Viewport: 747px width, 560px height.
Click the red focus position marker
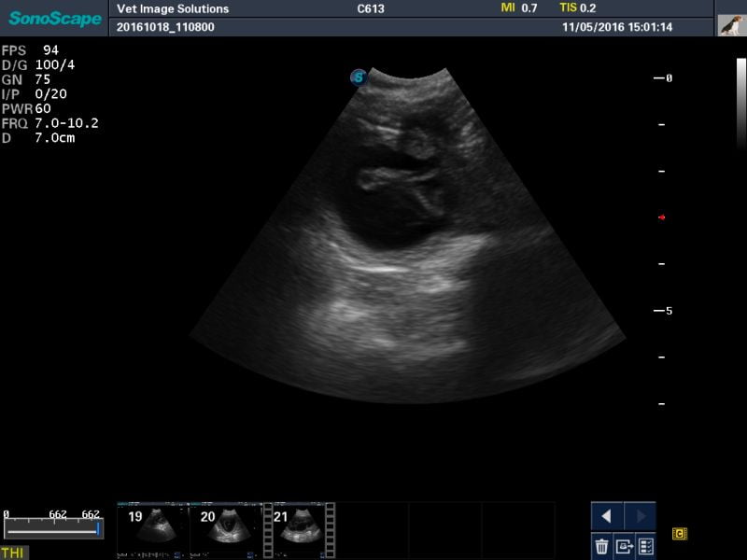(x=661, y=217)
